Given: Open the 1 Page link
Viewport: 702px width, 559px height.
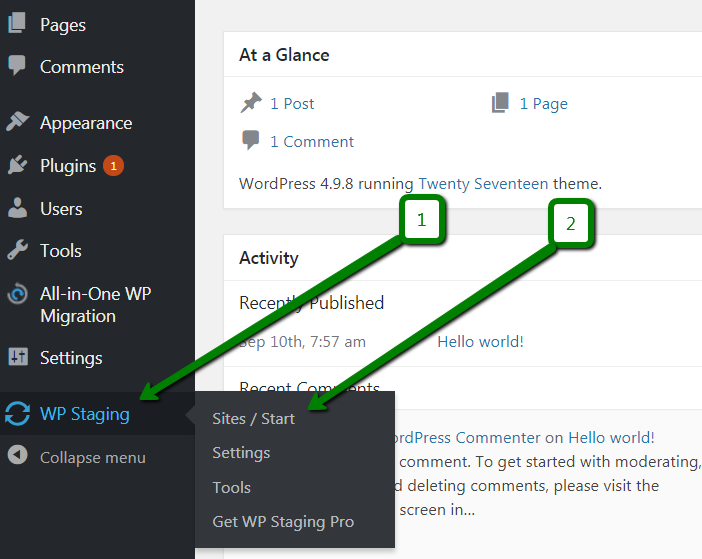Looking at the screenshot, I should point(544,104).
